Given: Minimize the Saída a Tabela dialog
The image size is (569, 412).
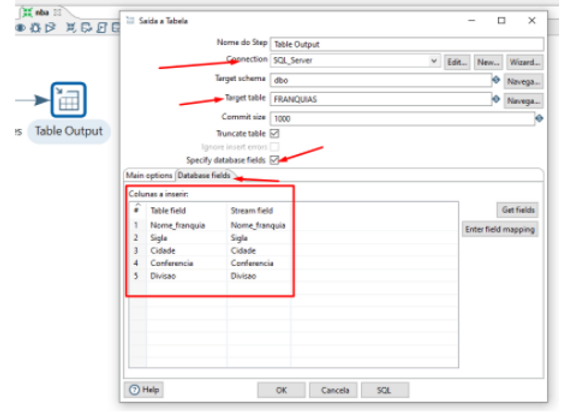Looking at the screenshot, I should point(471,21).
